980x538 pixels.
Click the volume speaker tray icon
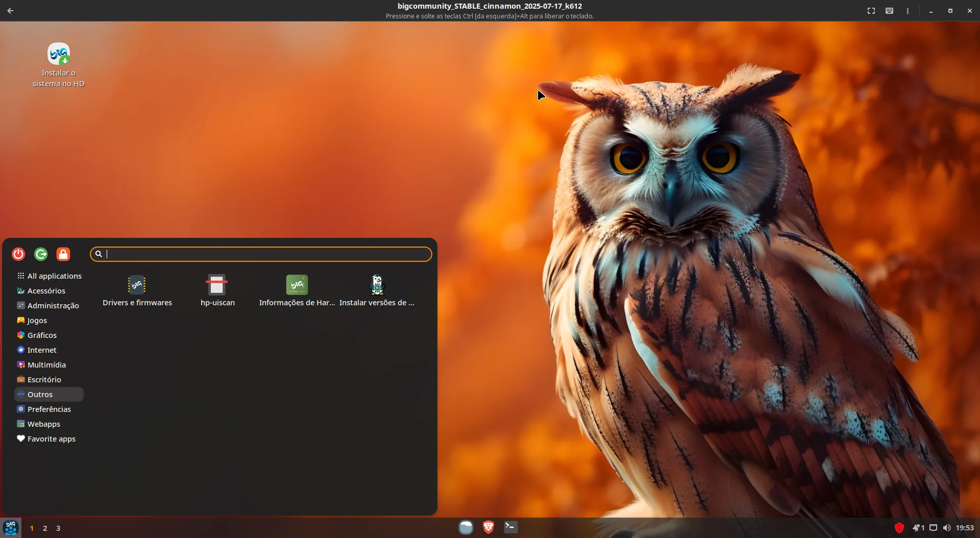click(x=947, y=528)
